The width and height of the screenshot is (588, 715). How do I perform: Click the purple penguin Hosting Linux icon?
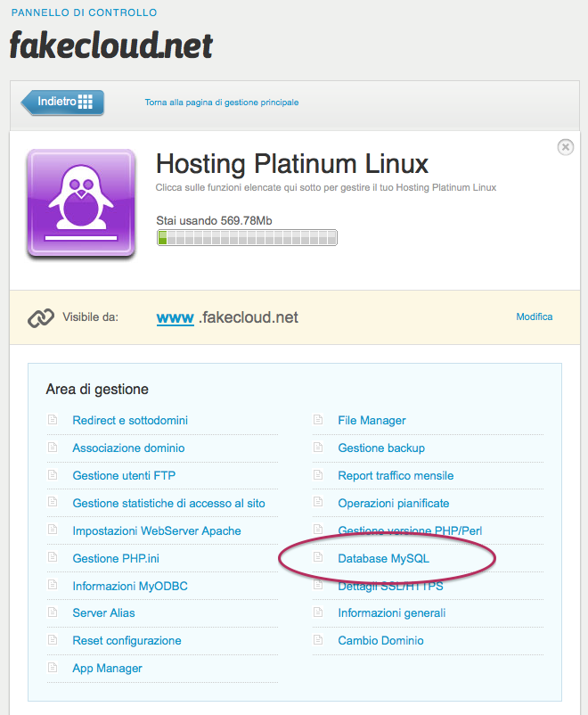(x=81, y=203)
